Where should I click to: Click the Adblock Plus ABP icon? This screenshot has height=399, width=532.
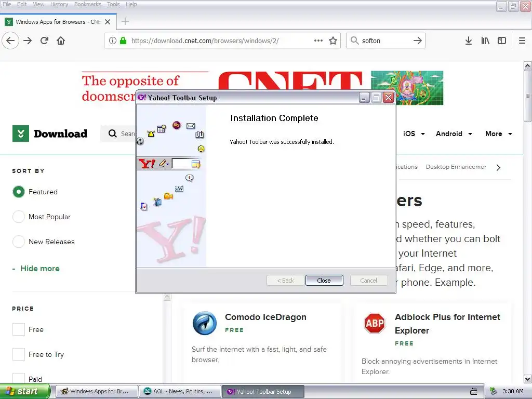pyautogui.click(x=375, y=323)
